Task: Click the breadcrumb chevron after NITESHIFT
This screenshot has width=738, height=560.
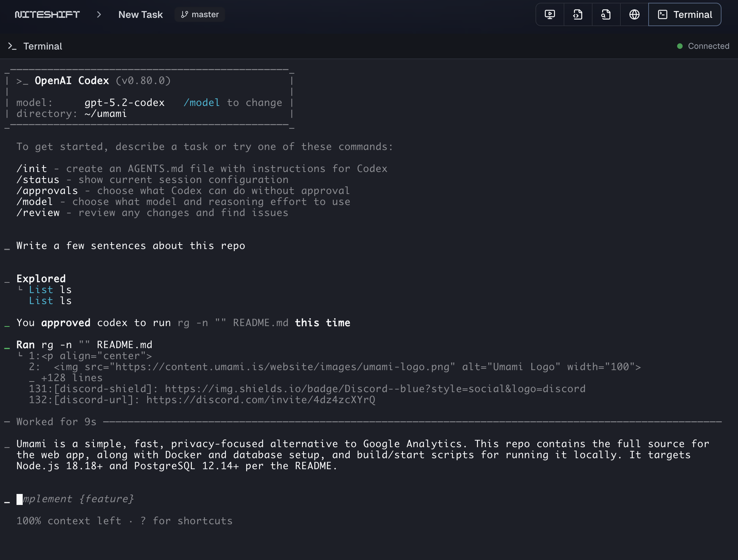Action: point(99,14)
